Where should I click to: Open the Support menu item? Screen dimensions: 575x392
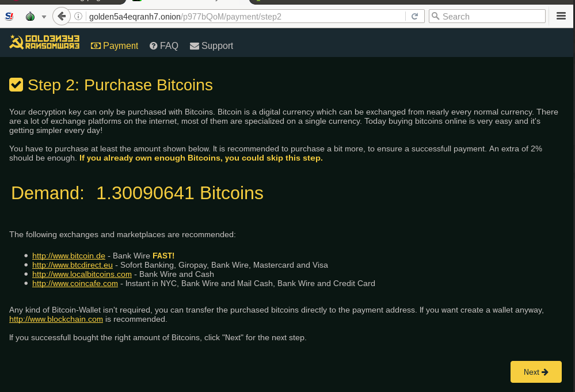tap(212, 46)
